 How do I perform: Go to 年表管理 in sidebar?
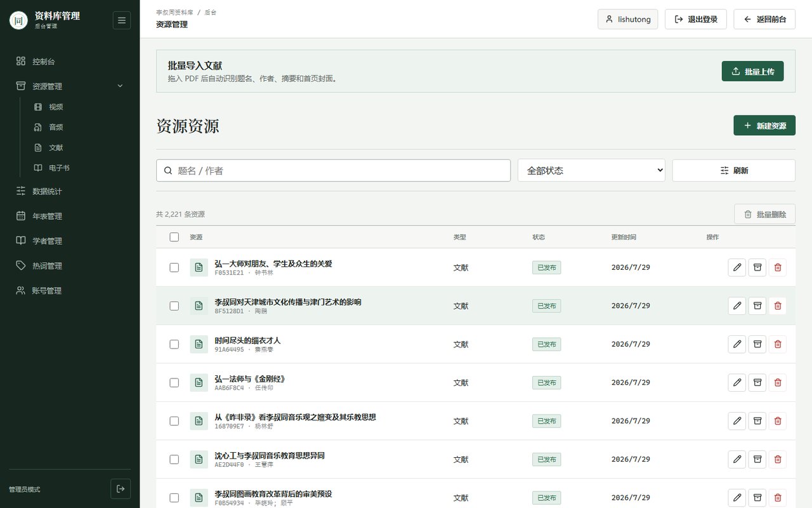click(70, 216)
